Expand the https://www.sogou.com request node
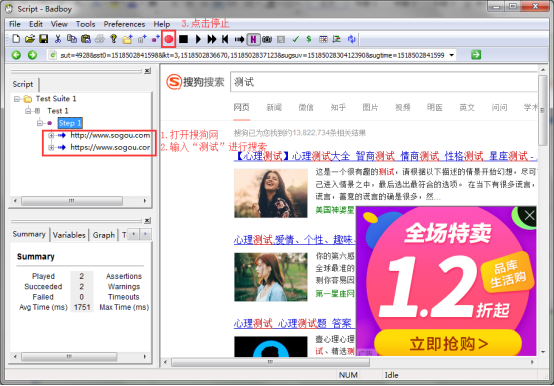The image size is (554, 386). click(51, 147)
